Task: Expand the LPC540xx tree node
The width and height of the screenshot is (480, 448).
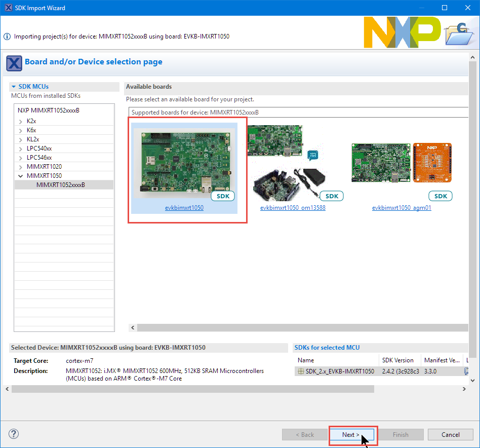Action: point(21,149)
